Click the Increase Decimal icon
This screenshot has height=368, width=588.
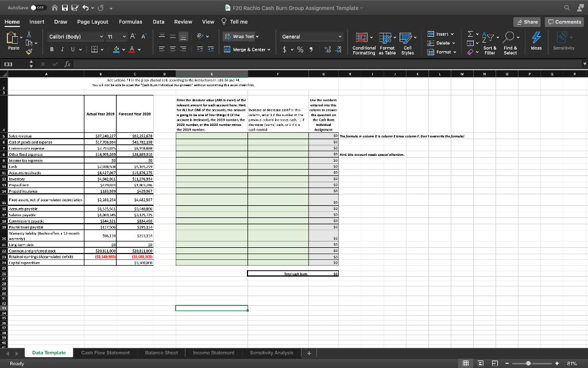tap(327, 49)
